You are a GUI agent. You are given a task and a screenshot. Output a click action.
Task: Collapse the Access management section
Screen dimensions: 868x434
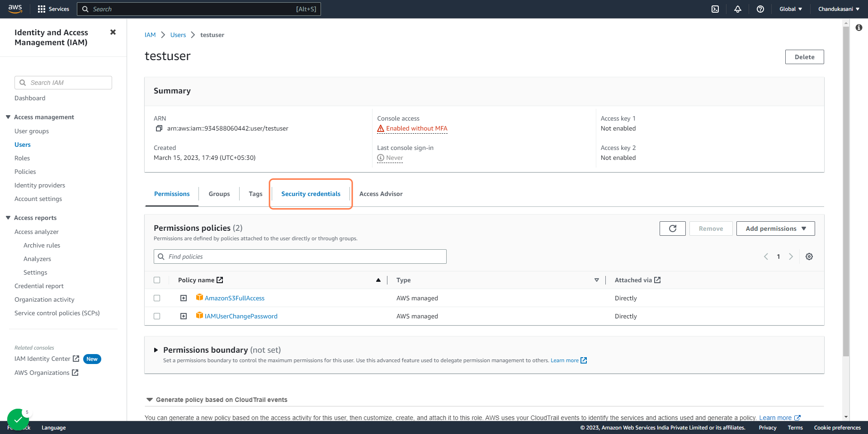coord(8,117)
